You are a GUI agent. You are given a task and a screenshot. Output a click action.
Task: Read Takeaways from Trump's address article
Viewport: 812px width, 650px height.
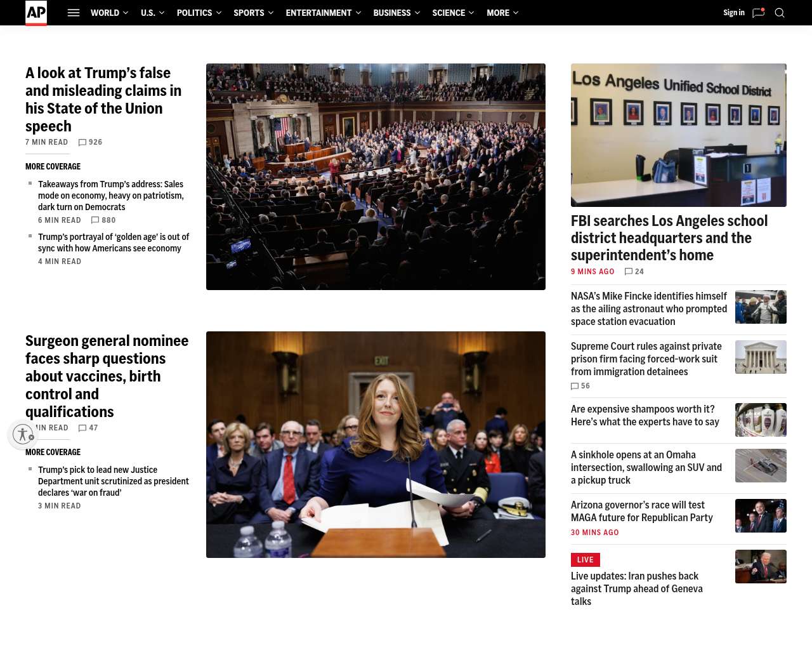point(111,196)
